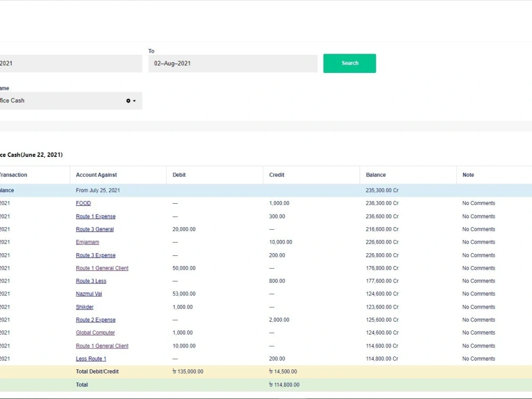Open the Office Cash account dropdown arrow
The width and height of the screenshot is (532, 399).
pyautogui.click(x=135, y=101)
